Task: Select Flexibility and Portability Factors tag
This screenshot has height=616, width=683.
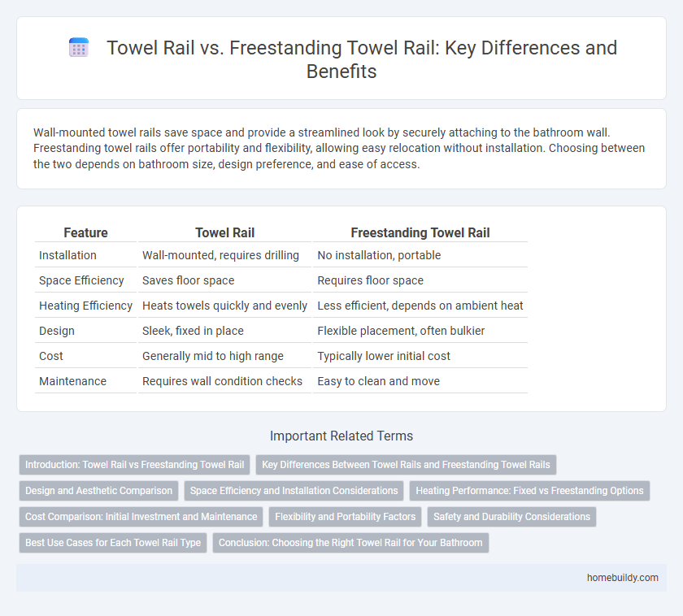Action: 346,517
